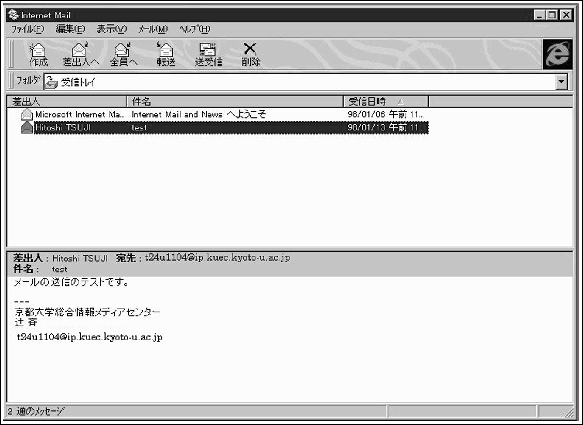Viewport: 583px width, 425px height.
Task: Click sender name 'Microsoft Internet Ma..' in list
Action: 80,115
